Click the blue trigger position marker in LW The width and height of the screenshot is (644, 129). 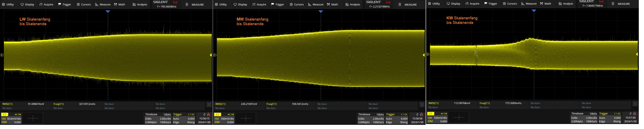[108, 11]
